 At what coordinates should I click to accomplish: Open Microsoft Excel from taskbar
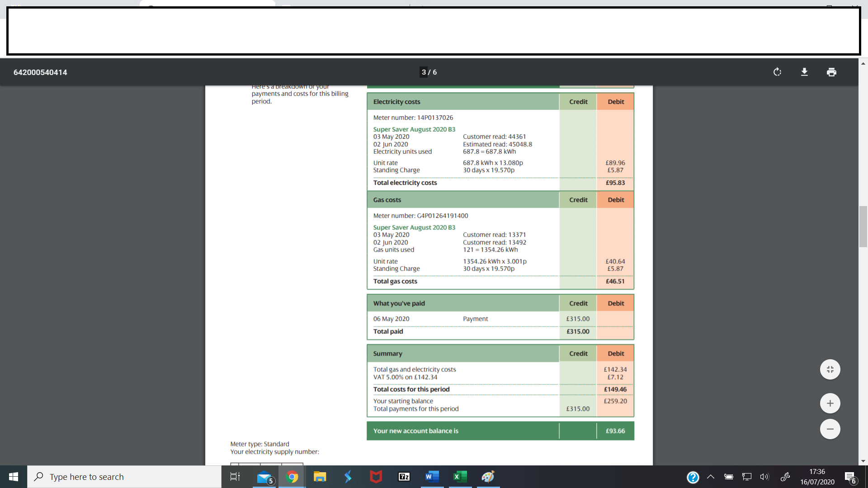pos(460,477)
